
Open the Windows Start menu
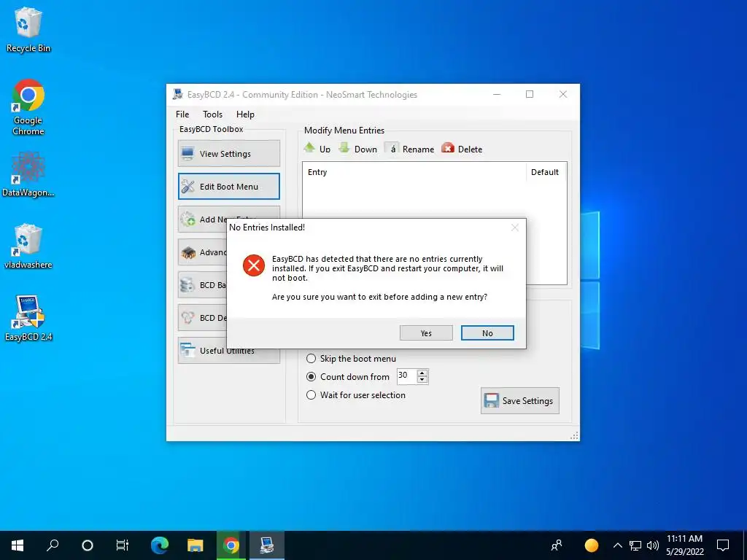coord(18,545)
